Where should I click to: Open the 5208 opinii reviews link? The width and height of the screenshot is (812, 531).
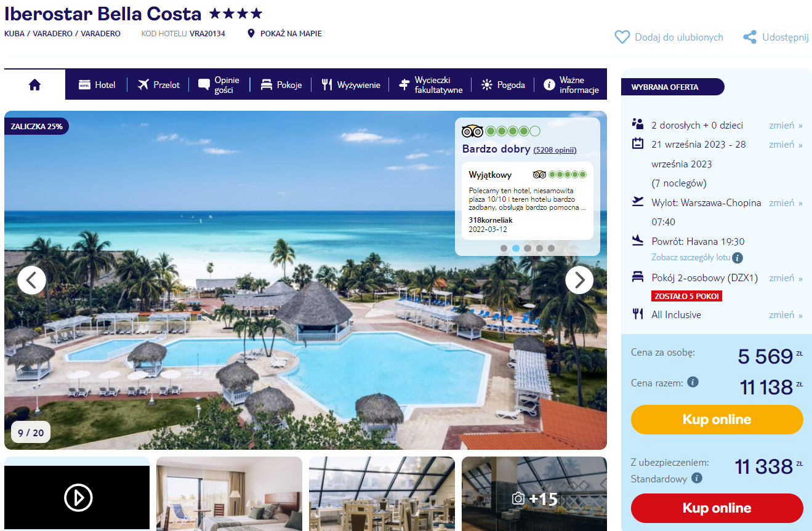555,150
